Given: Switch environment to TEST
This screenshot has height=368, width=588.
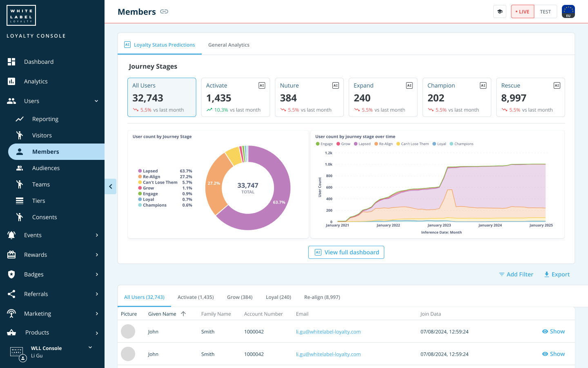Looking at the screenshot, I should pyautogui.click(x=546, y=11).
